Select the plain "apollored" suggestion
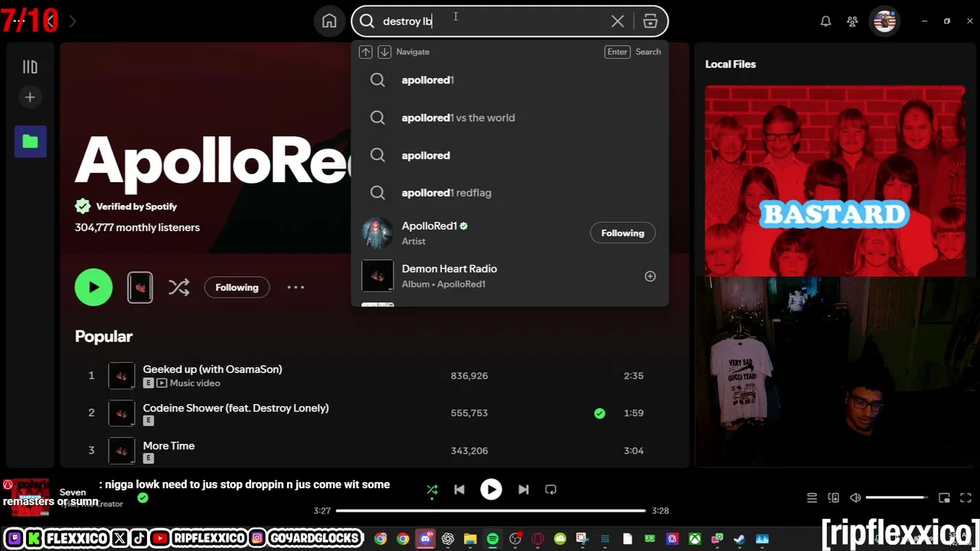The width and height of the screenshot is (980, 551). click(509, 155)
